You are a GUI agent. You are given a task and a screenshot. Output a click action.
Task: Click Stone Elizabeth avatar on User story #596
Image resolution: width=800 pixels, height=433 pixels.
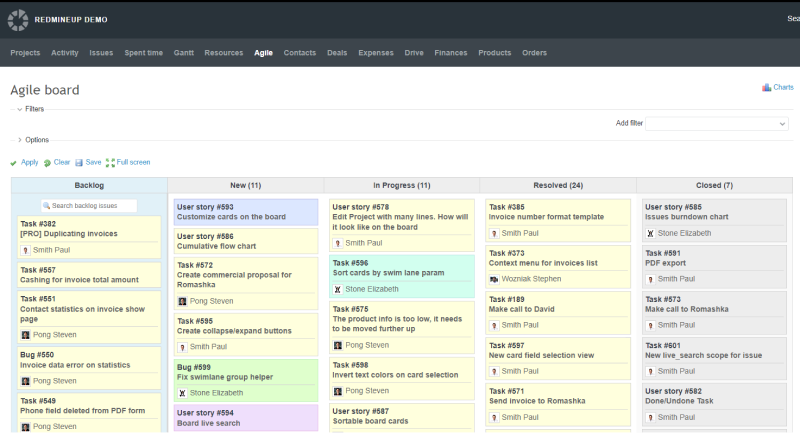tap(338, 289)
